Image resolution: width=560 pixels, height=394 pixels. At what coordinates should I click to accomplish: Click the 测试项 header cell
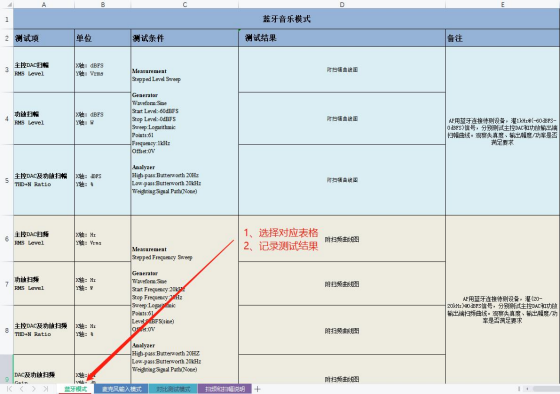point(44,38)
